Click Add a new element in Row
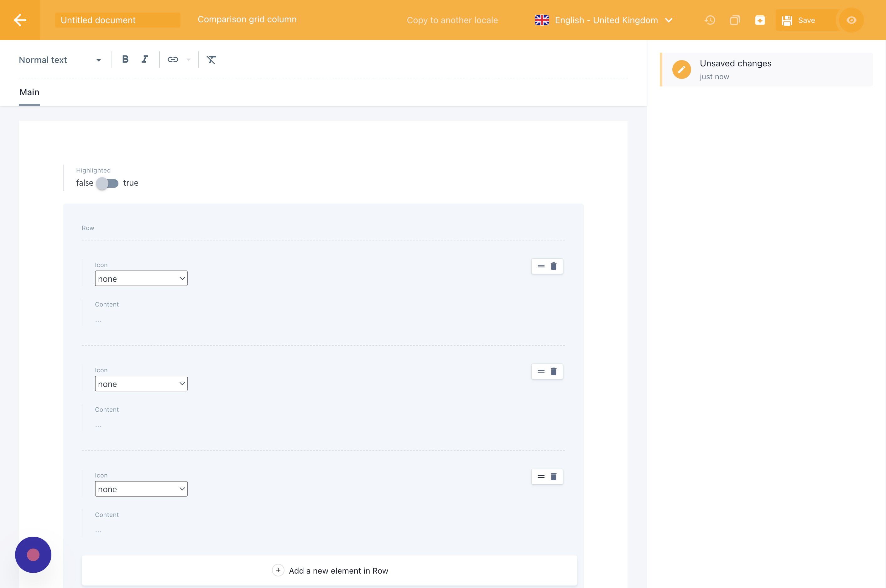 click(330, 570)
